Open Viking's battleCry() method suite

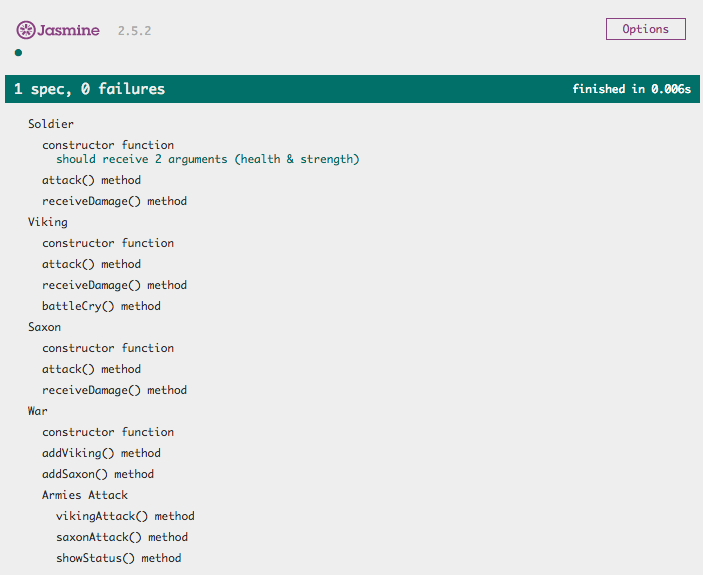click(101, 306)
